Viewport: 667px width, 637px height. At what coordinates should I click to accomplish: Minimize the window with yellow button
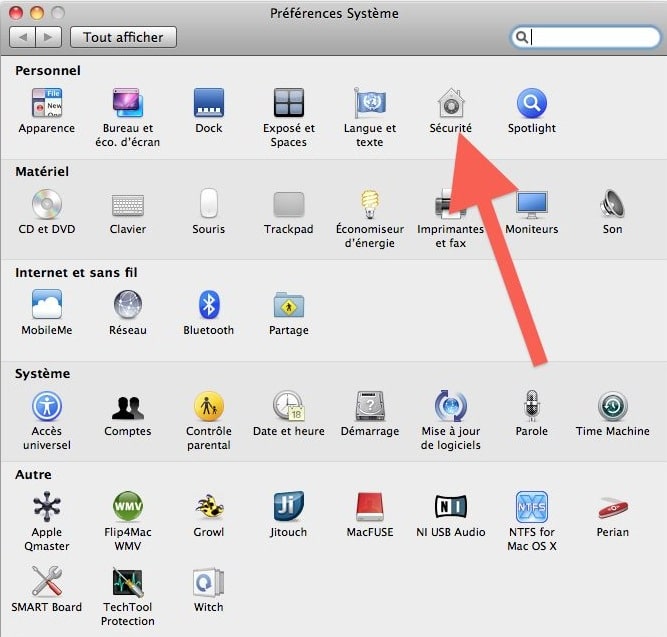[x=37, y=13]
